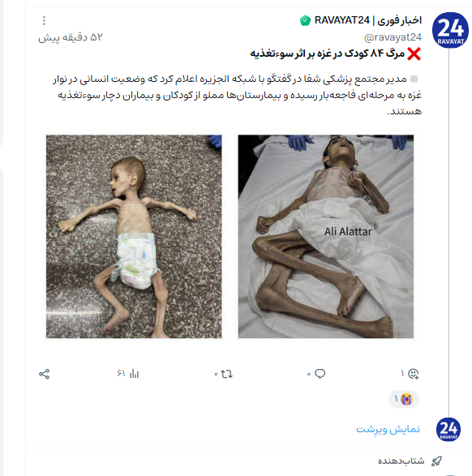
Task: Open the photo labeled Ali Alattar
Action: pyautogui.click(x=326, y=237)
